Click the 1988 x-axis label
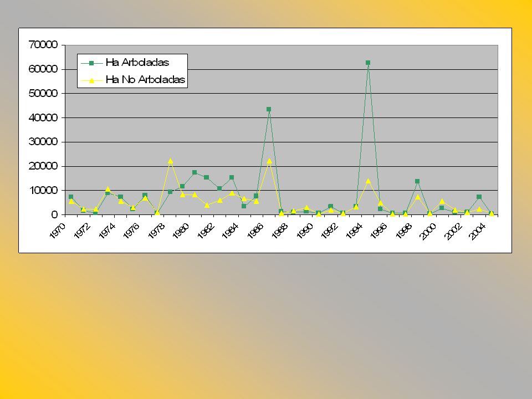Image resolution: width=532 pixels, height=399 pixels. pyautogui.click(x=280, y=231)
